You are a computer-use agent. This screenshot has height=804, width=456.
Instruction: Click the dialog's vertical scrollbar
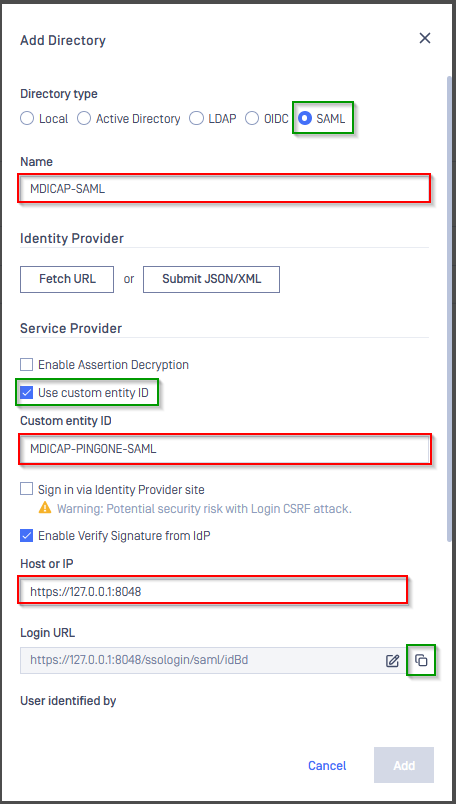(449, 308)
